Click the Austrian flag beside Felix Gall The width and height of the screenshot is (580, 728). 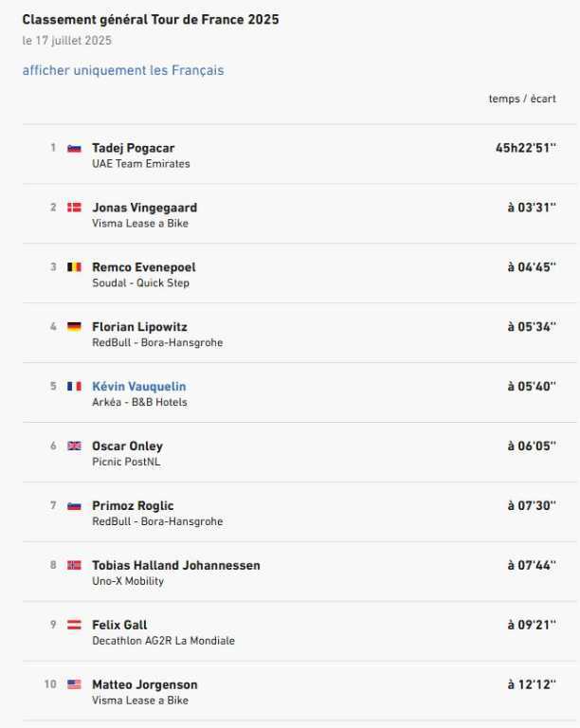point(74,625)
